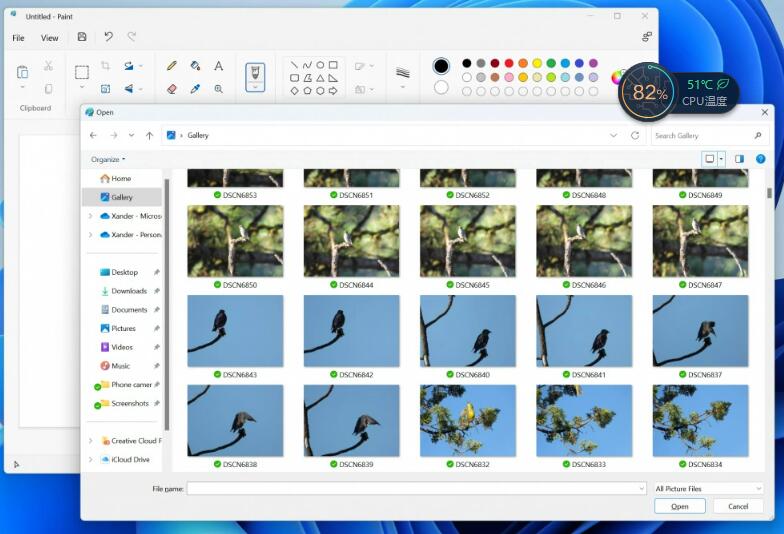Select the Color picker eyedropper in Paint
Image resolution: width=784 pixels, height=534 pixels.
(195, 89)
